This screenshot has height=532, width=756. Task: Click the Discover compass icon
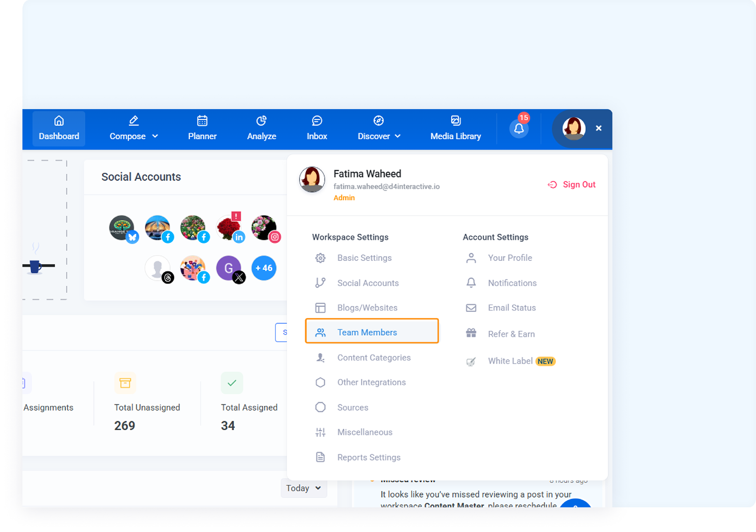[379, 121]
